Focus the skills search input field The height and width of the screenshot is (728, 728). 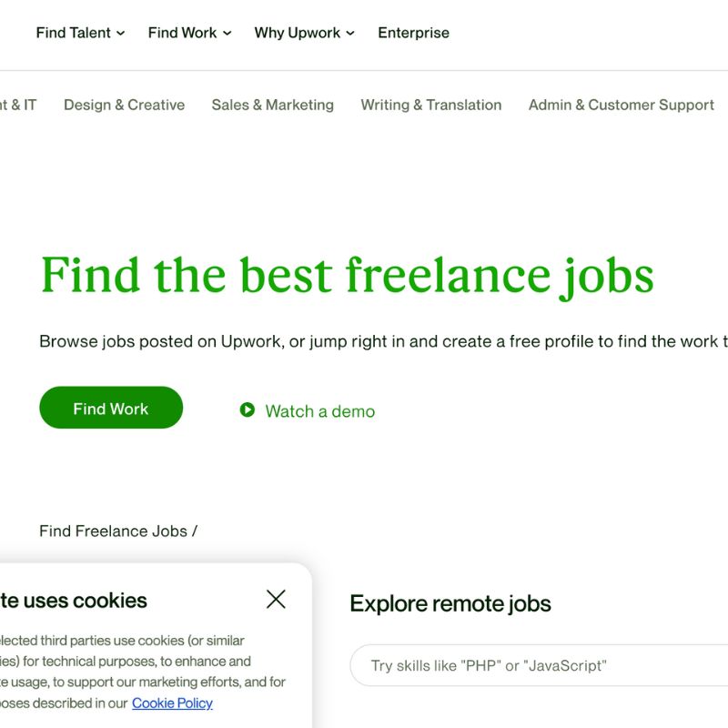coord(537,665)
